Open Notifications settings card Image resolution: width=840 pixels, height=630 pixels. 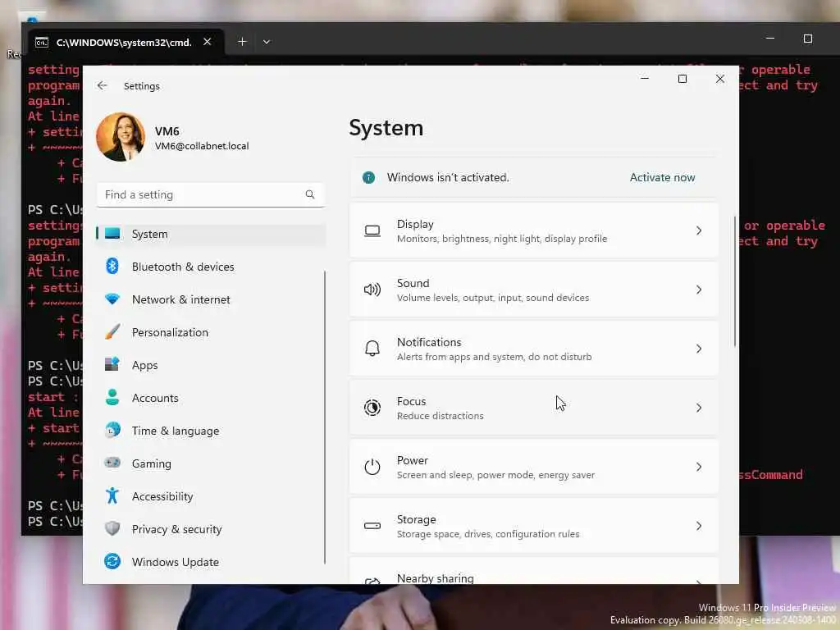click(x=533, y=349)
